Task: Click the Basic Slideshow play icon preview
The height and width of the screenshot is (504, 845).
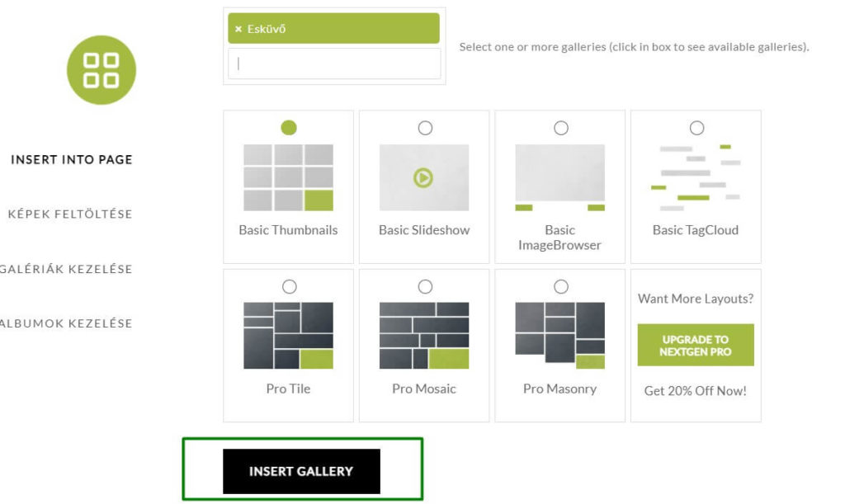Action: click(424, 177)
